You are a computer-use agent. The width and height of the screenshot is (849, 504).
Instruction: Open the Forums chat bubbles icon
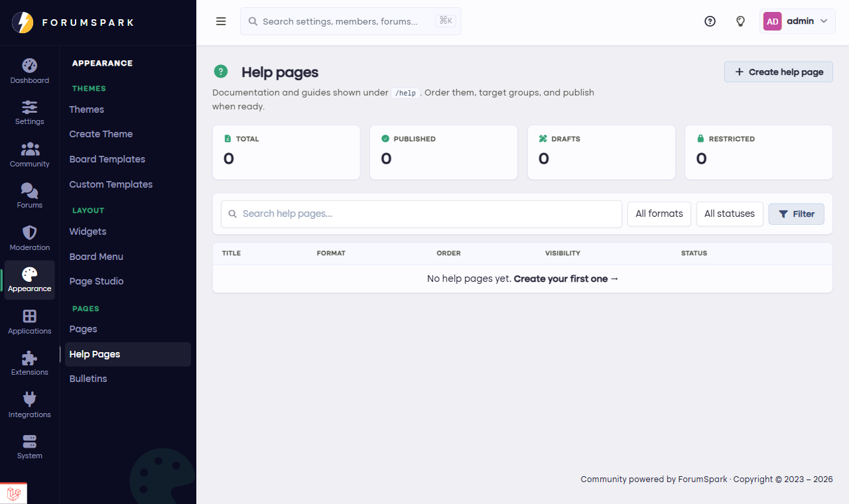pyautogui.click(x=30, y=190)
